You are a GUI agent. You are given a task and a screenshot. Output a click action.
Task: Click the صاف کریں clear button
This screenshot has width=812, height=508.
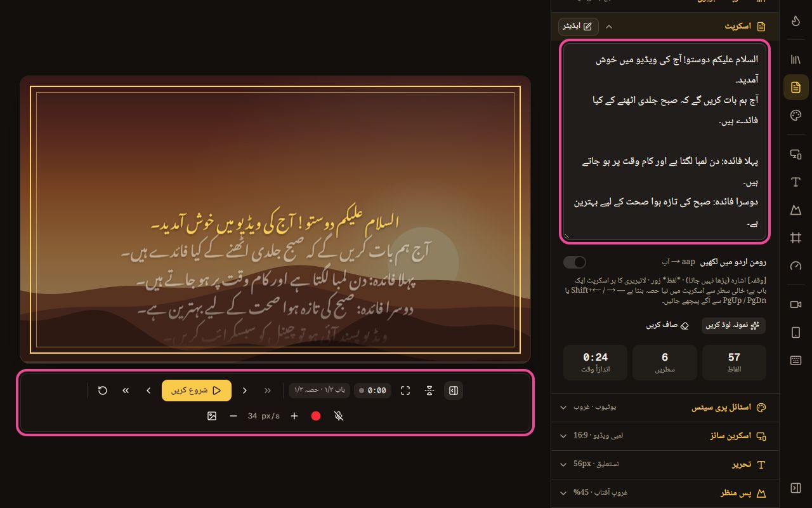tap(667, 325)
